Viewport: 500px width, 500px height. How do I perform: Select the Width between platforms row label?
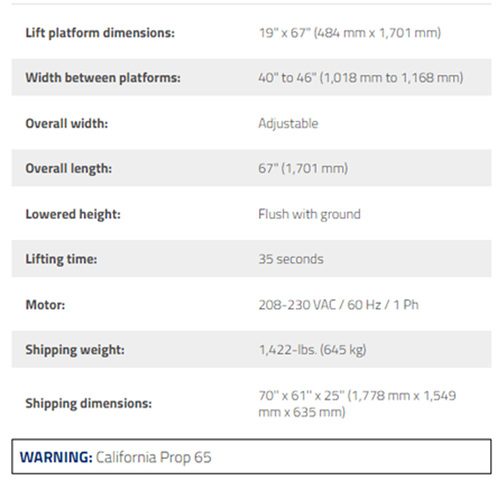[103, 78]
